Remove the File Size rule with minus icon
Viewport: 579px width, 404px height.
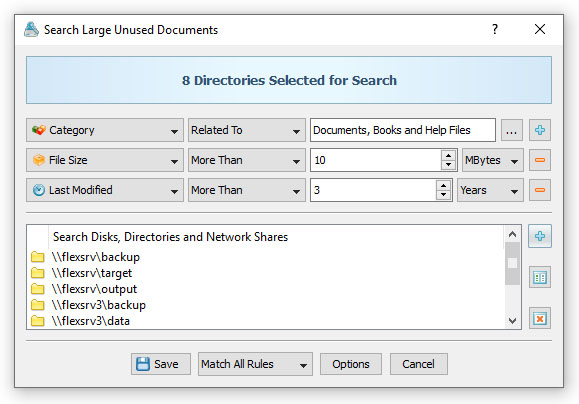click(x=539, y=160)
